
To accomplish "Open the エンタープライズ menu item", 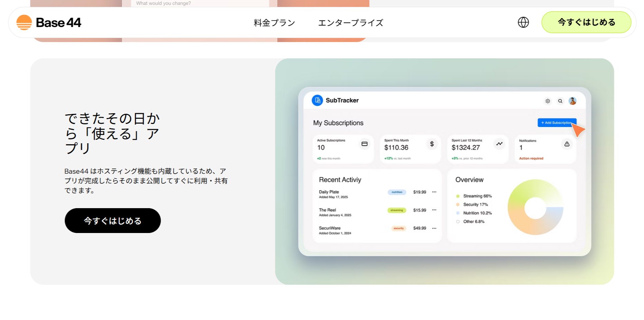I will tap(351, 22).
